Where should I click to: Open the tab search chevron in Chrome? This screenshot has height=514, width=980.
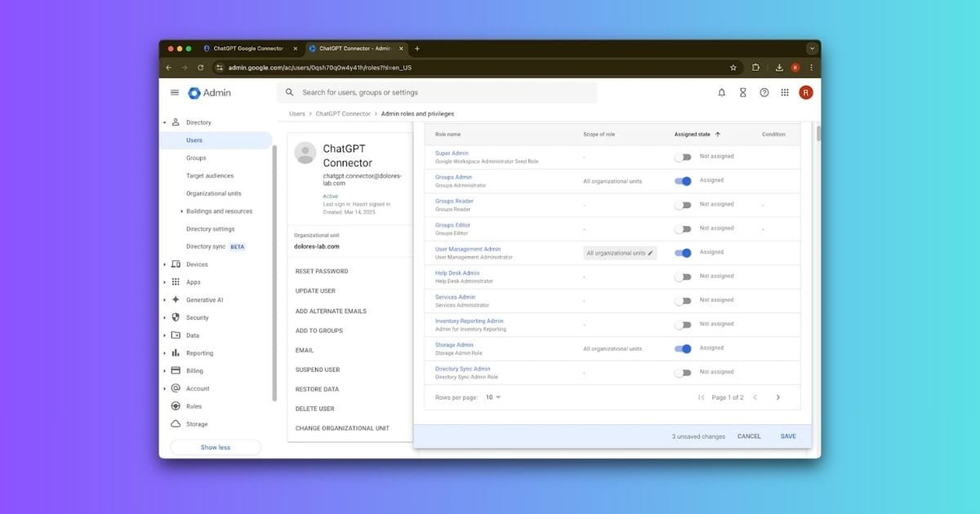pyautogui.click(x=811, y=48)
